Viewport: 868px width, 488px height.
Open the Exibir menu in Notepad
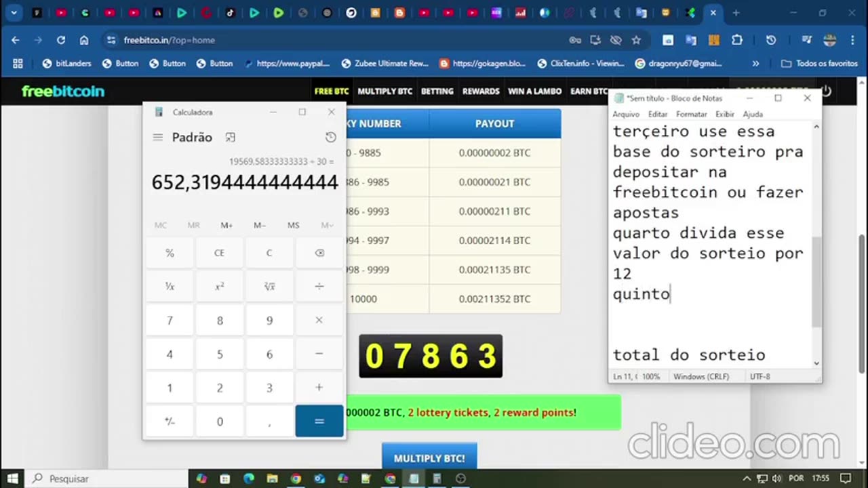pyautogui.click(x=725, y=115)
